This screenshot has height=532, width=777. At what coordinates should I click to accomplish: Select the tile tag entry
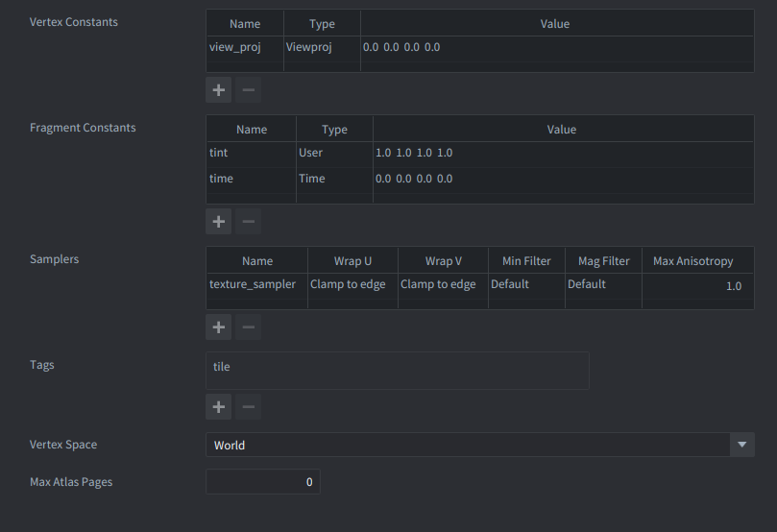tap(222, 367)
